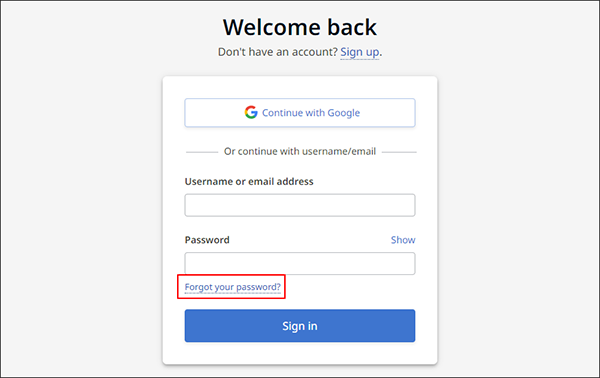Click the Sign in text on the button

pos(300,326)
